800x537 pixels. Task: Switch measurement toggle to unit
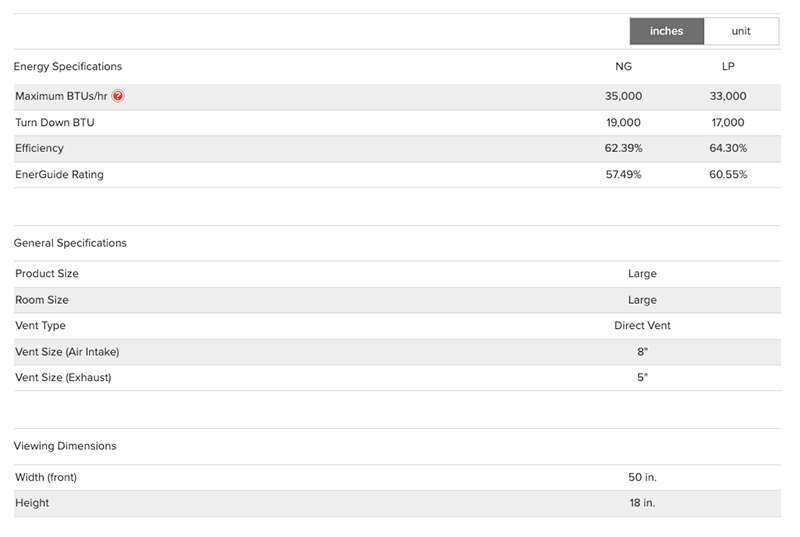(741, 31)
